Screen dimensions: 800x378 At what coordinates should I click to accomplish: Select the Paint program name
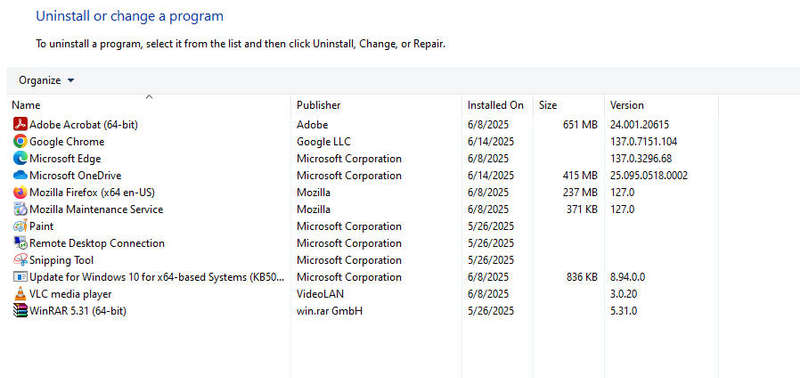point(41,226)
